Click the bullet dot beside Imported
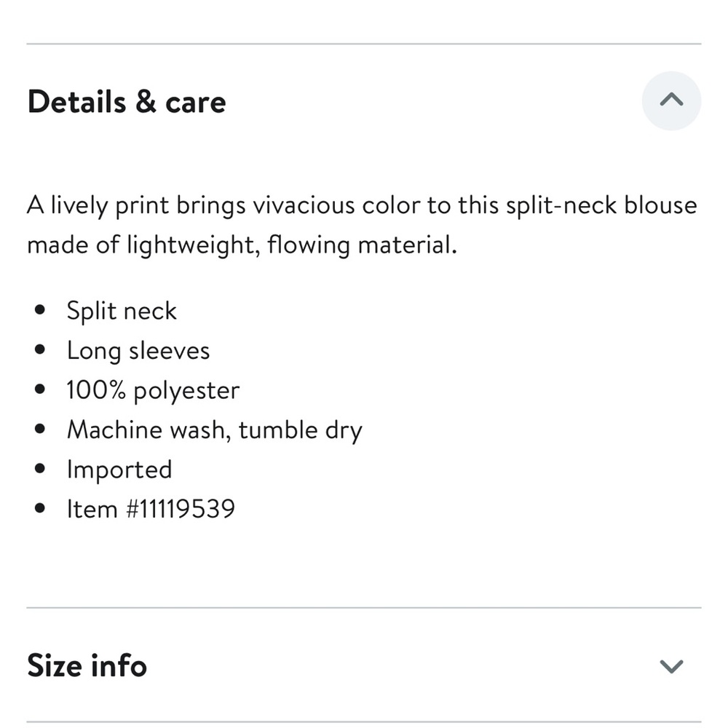The width and height of the screenshot is (728, 728). click(40, 468)
